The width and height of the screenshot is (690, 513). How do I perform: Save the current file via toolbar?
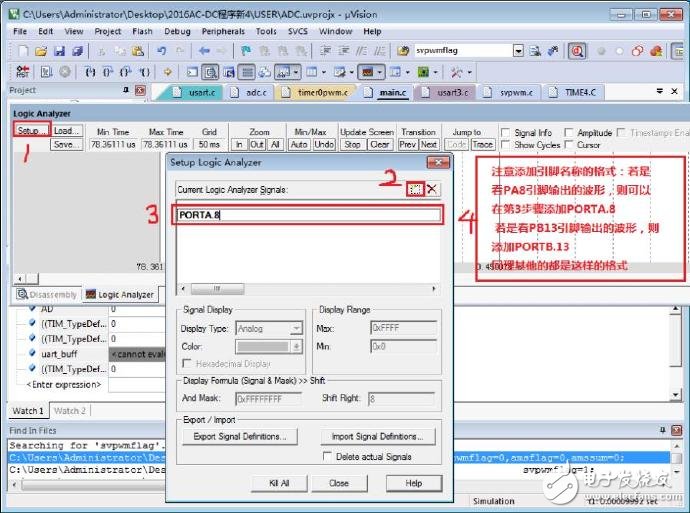click(x=59, y=51)
